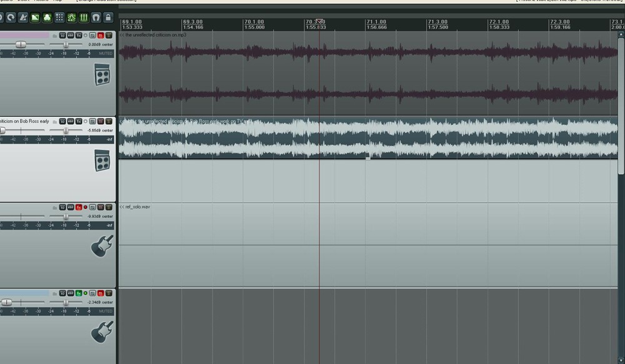Screen dimensions: 625x364
Task: Open red fx button on ref_solo track
Action: point(79,207)
